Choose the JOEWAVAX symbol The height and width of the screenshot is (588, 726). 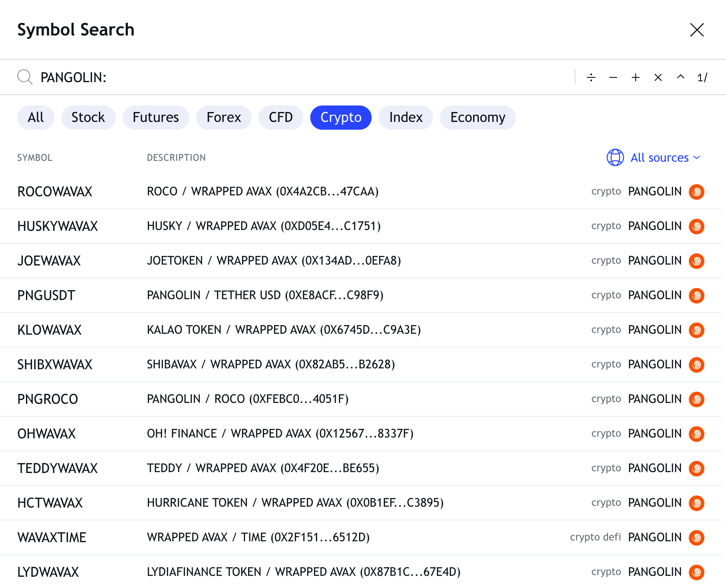click(x=49, y=261)
